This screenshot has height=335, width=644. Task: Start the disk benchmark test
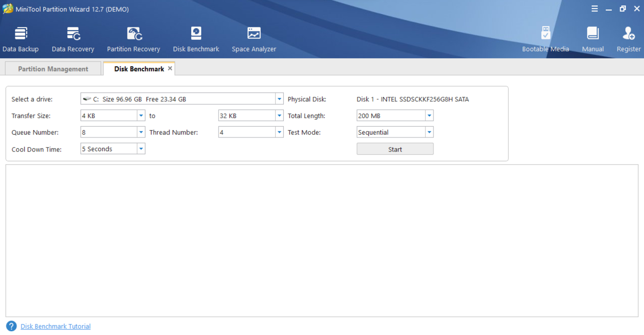click(x=395, y=149)
